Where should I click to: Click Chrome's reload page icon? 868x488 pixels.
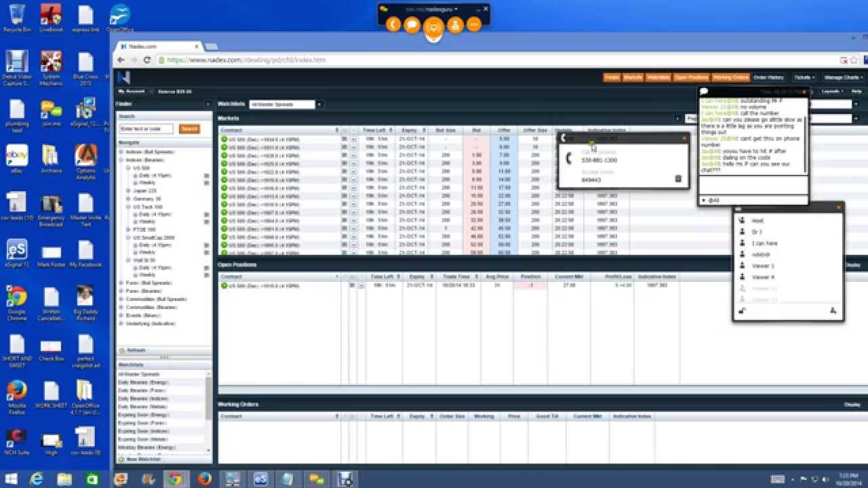149,60
